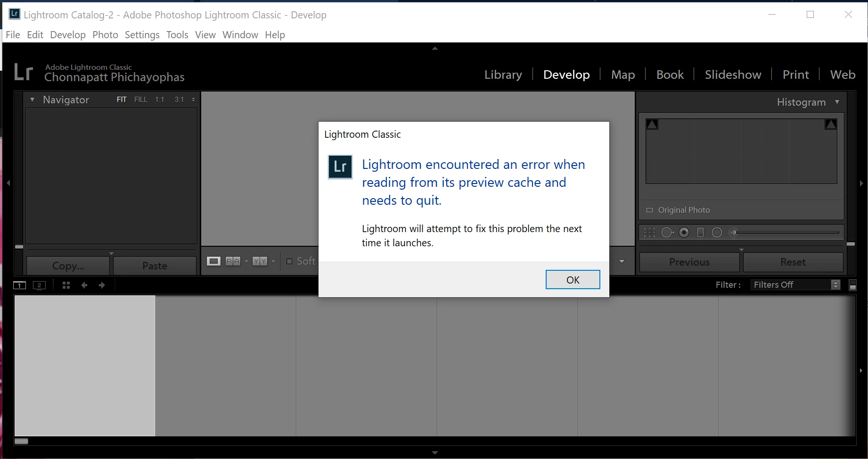Click OK in the error dialog
The height and width of the screenshot is (459, 868).
pos(573,280)
